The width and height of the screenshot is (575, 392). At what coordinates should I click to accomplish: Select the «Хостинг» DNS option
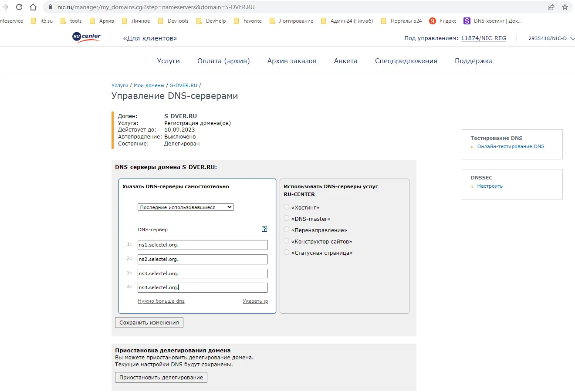tap(287, 207)
